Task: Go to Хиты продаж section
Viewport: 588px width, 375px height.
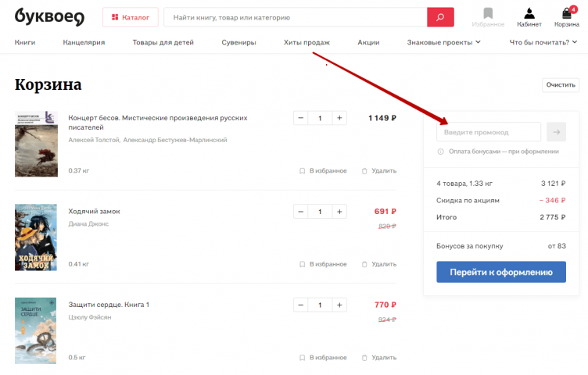Action: tap(307, 42)
